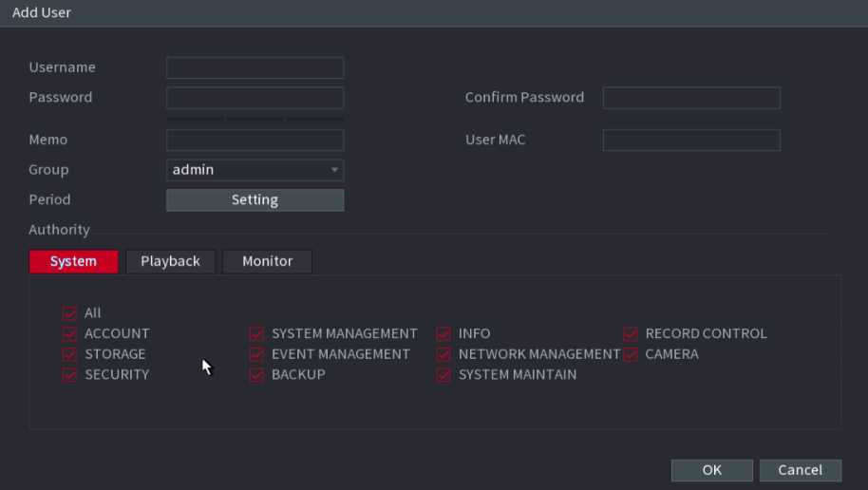Disable the STORAGE permission checkbox
The width and height of the screenshot is (868, 490).
pos(69,354)
